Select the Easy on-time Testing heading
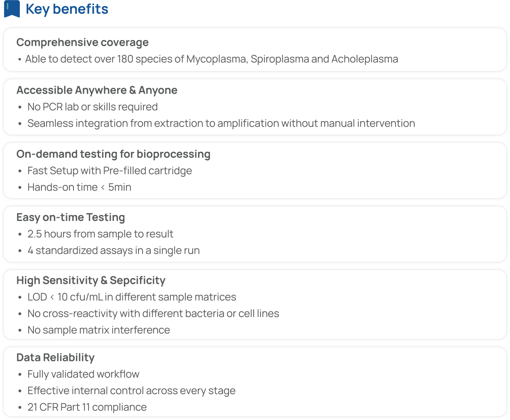510x420 pixels. [70, 217]
